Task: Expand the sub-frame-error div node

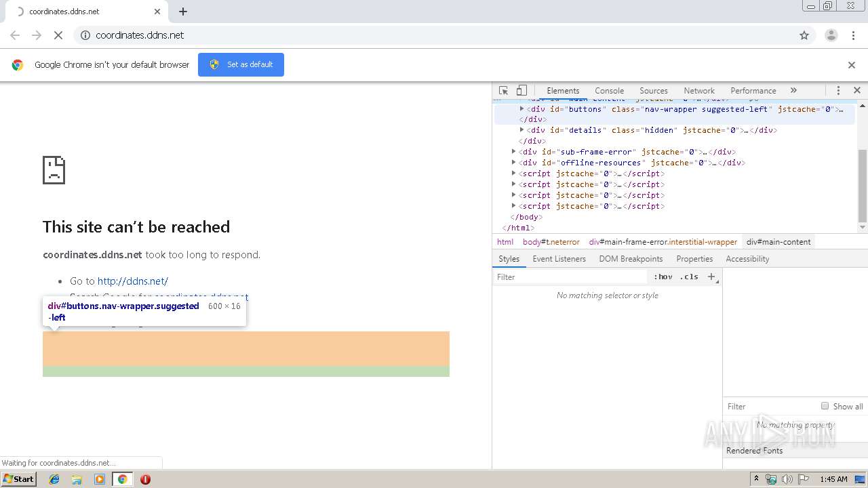Action: pos(513,152)
